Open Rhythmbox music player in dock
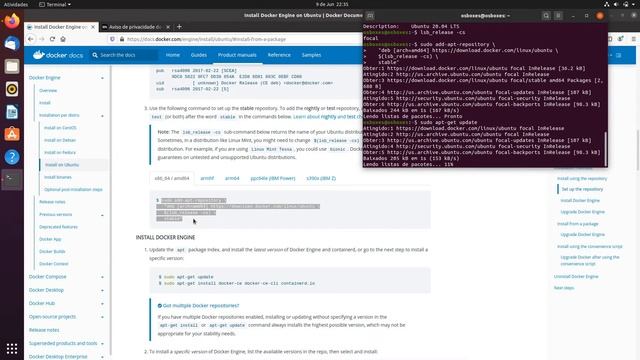The width and height of the screenshot is (640, 360). coord(12,89)
